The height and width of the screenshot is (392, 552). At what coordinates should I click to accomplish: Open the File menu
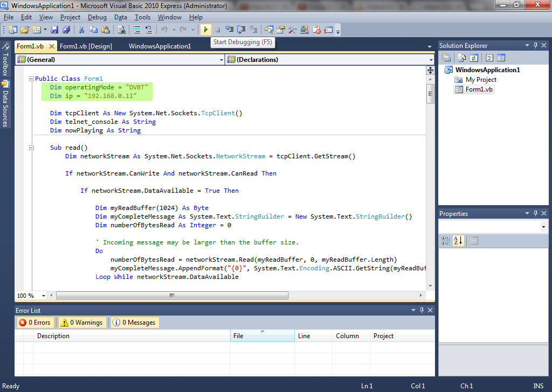pos(9,17)
